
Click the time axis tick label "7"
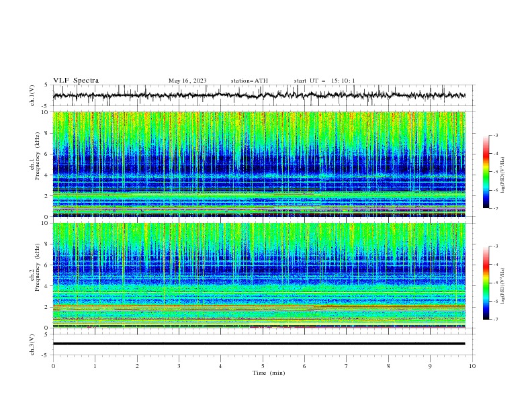point(347,366)
